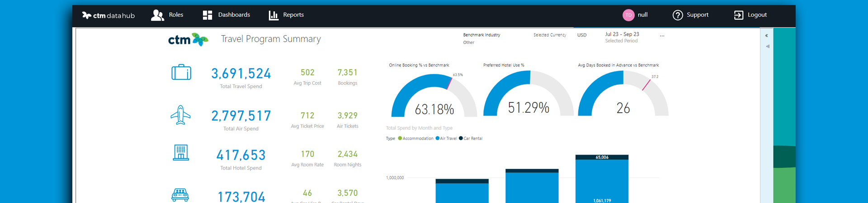Screen dimensions: 868x203
Task: Click the Car Rental dark legend swatch
Action: point(461,138)
